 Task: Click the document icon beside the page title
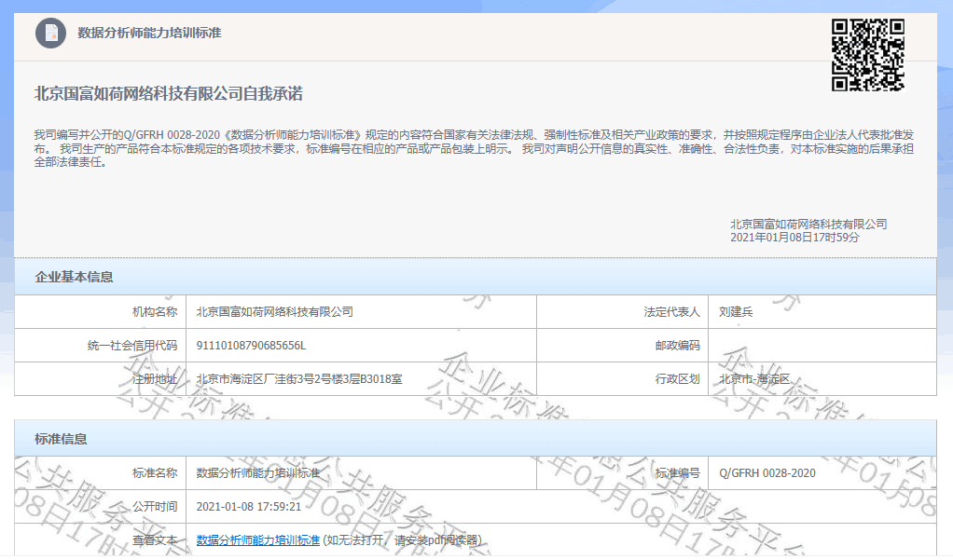pos(50,33)
